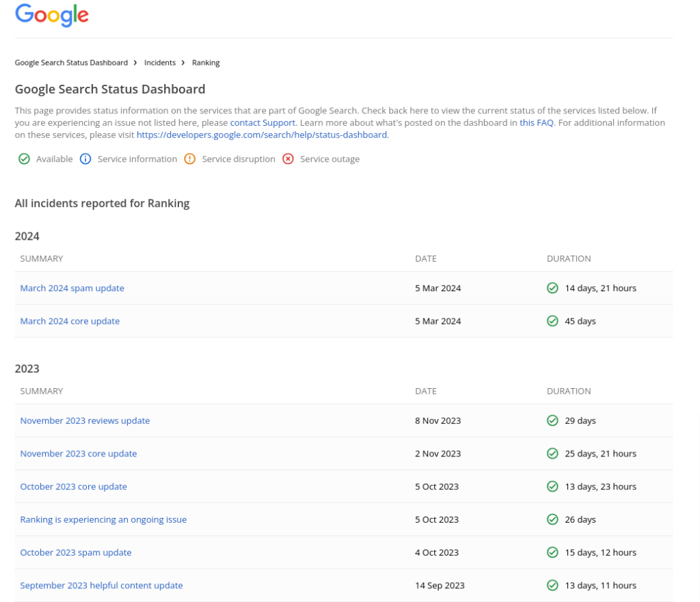This screenshot has height=602, width=700.
Task: Open the status-dashboard developers URL
Action: click(262, 135)
